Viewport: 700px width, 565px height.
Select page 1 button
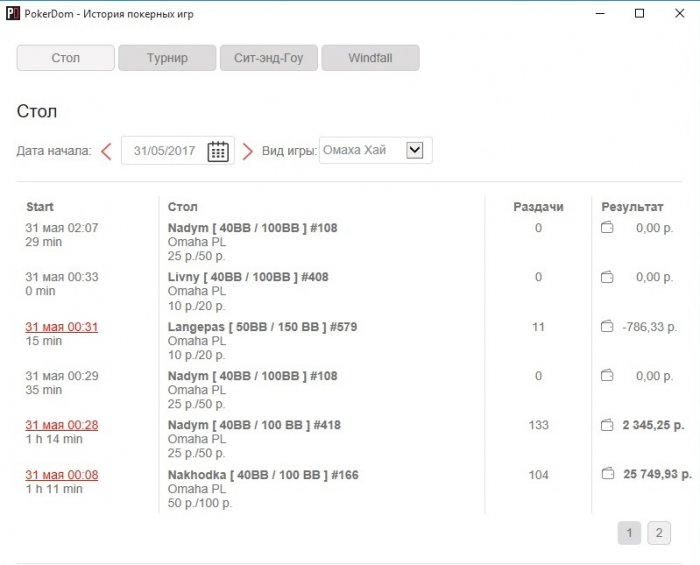click(x=629, y=533)
